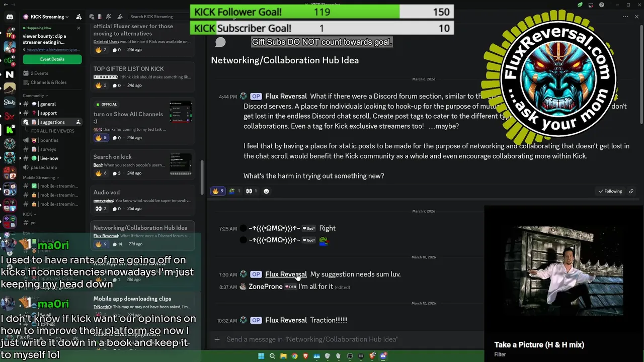Open FOR ALL THE VIEWERS thread
This screenshot has width=644, height=362.
(52, 131)
